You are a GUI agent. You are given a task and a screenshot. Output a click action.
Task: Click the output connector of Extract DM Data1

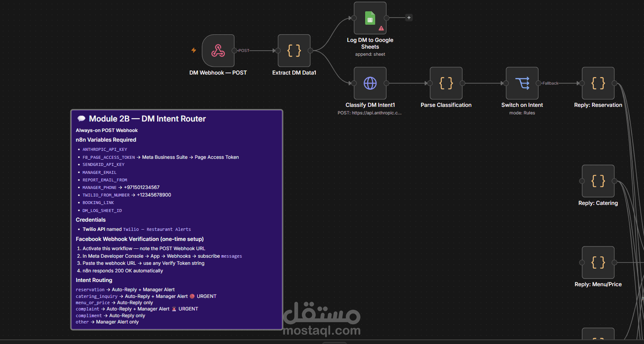point(310,51)
